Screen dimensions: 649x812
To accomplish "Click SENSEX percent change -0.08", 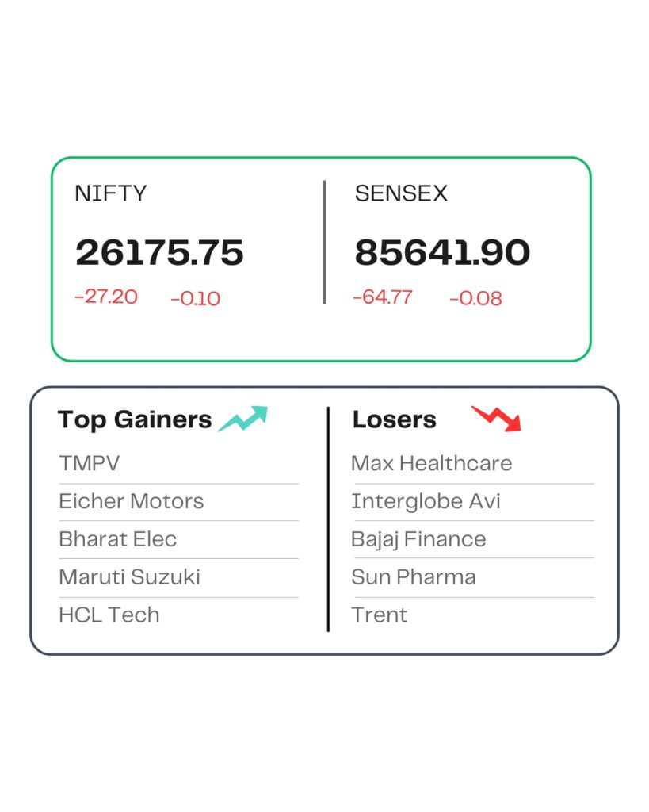I will 475,299.
